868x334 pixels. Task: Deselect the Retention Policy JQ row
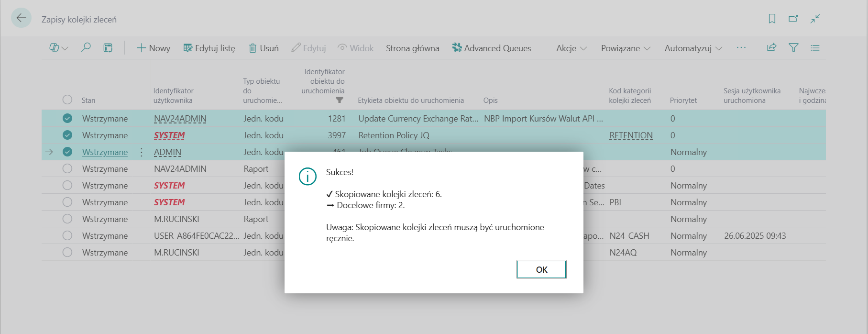click(x=67, y=135)
